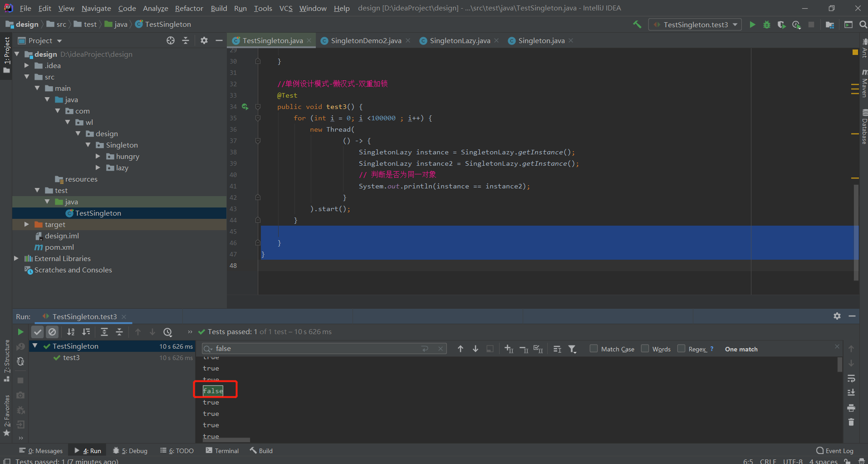
Task: Open the Terminal tool window
Action: pyautogui.click(x=222, y=451)
